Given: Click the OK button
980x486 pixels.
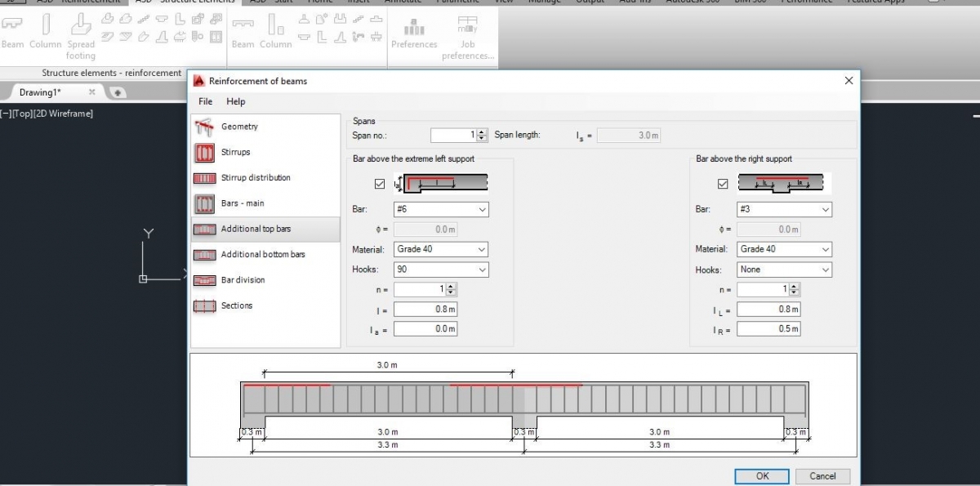Looking at the screenshot, I should pos(762,476).
